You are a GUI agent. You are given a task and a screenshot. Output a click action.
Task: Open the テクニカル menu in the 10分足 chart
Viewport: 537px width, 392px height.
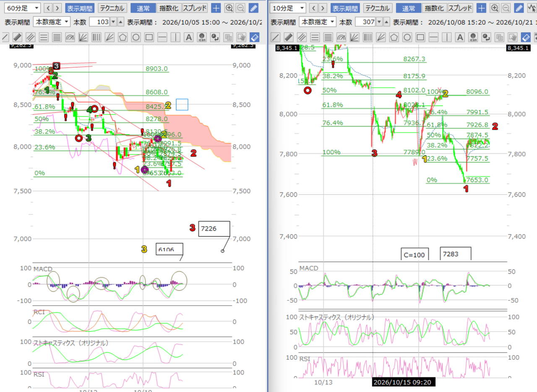coord(378,8)
